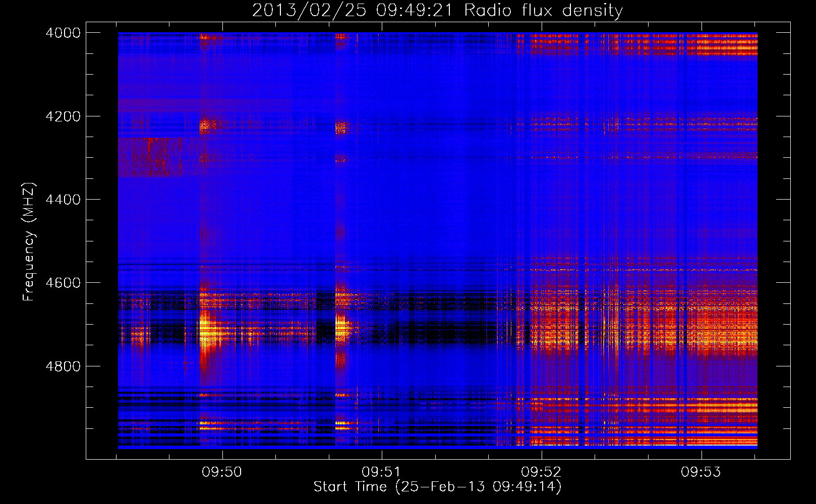816x504 pixels.
Task: Click the "Start Time (25-Feb-13 09:49:14)" axis label
Action: click(437, 487)
